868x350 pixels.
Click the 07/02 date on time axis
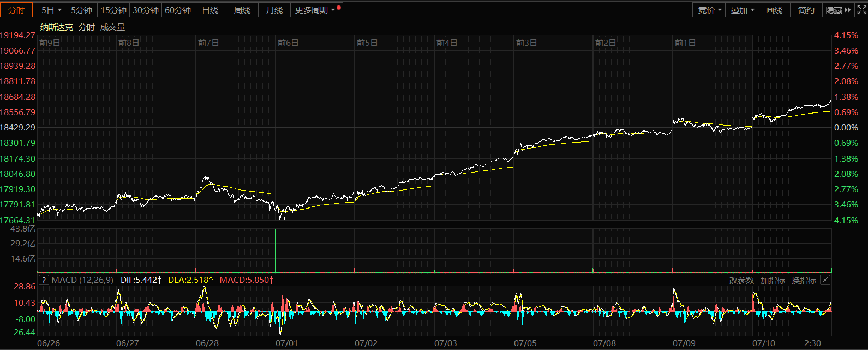pyautogui.click(x=366, y=343)
